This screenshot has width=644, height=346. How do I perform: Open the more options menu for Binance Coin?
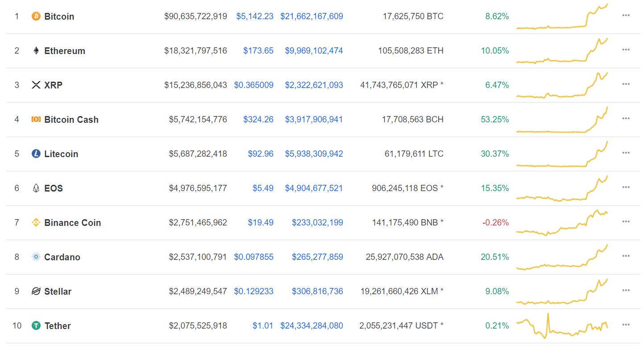tap(626, 221)
